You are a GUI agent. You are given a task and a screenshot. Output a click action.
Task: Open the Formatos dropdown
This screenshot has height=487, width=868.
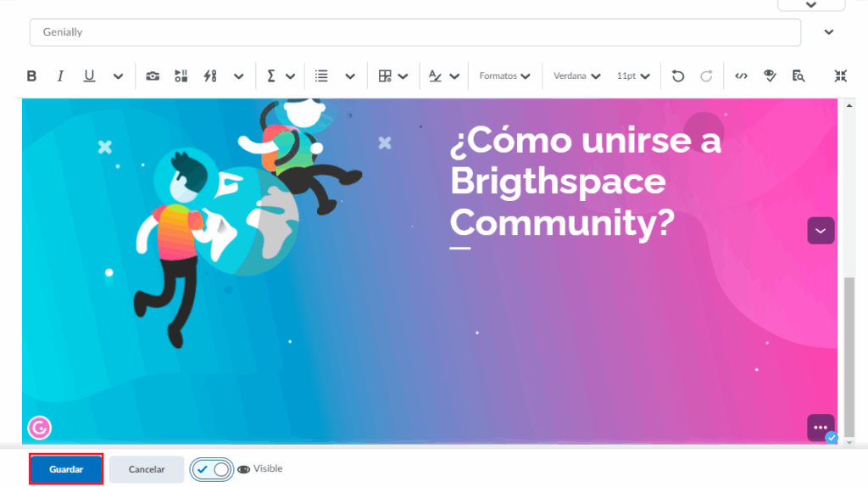[504, 76]
